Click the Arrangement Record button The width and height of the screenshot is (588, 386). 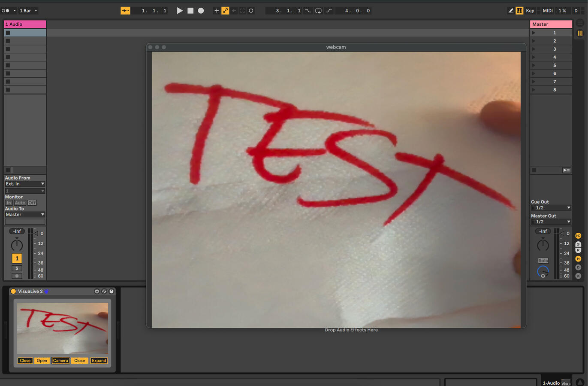tap(201, 11)
